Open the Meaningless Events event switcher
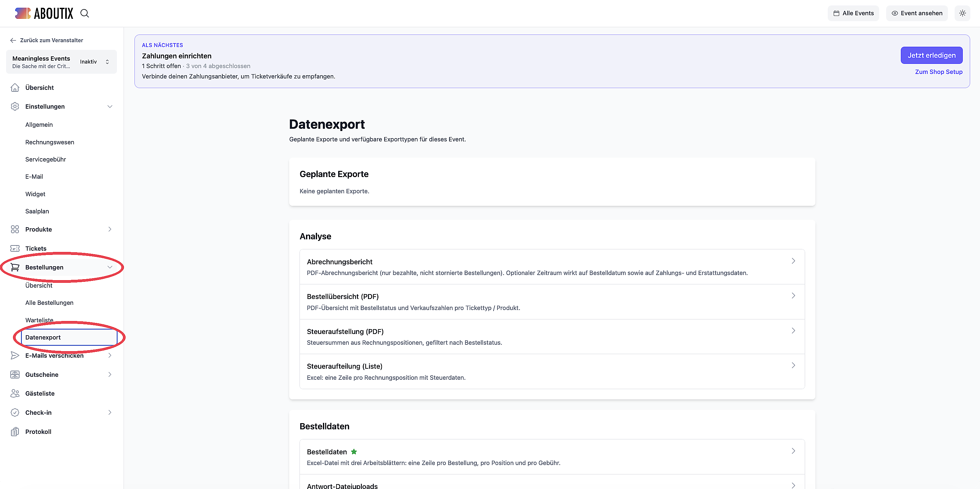The height and width of the screenshot is (489, 980). [x=62, y=62]
